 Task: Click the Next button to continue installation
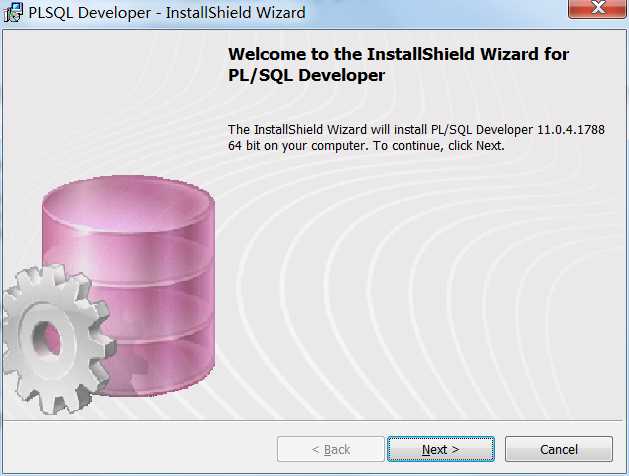[x=440, y=449]
